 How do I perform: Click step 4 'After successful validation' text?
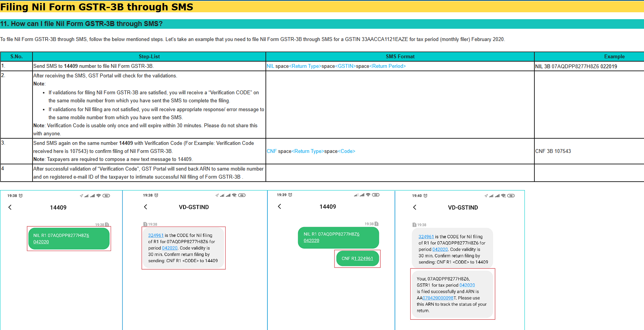pyautogui.click(x=148, y=172)
